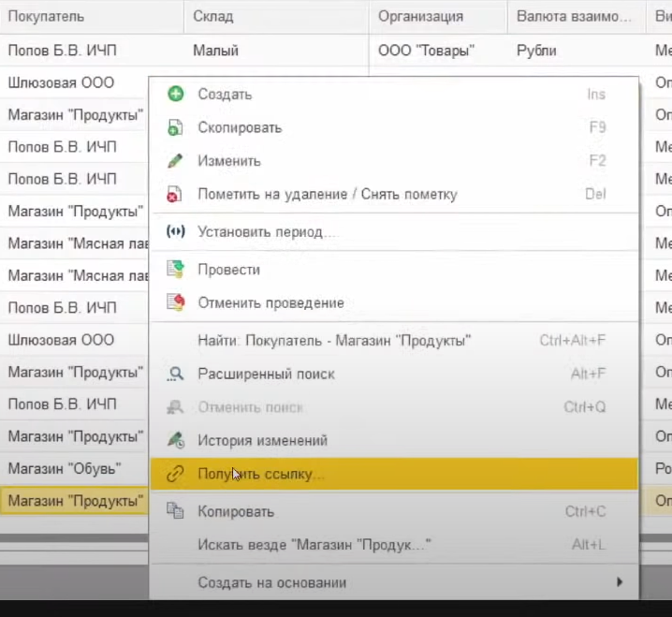This screenshot has height=617, width=672.
Task: Select the highlighted Магазин "Продукты" row
Action: click(x=75, y=500)
